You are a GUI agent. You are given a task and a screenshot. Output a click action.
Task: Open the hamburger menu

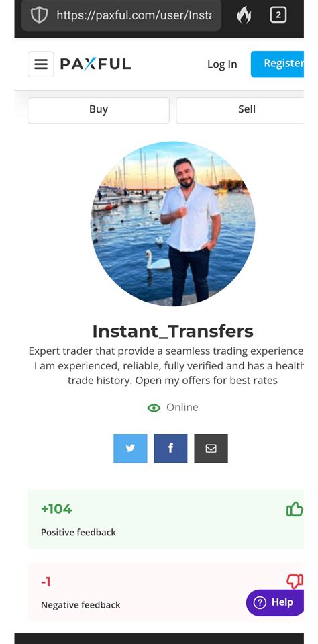tap(41, 64)
